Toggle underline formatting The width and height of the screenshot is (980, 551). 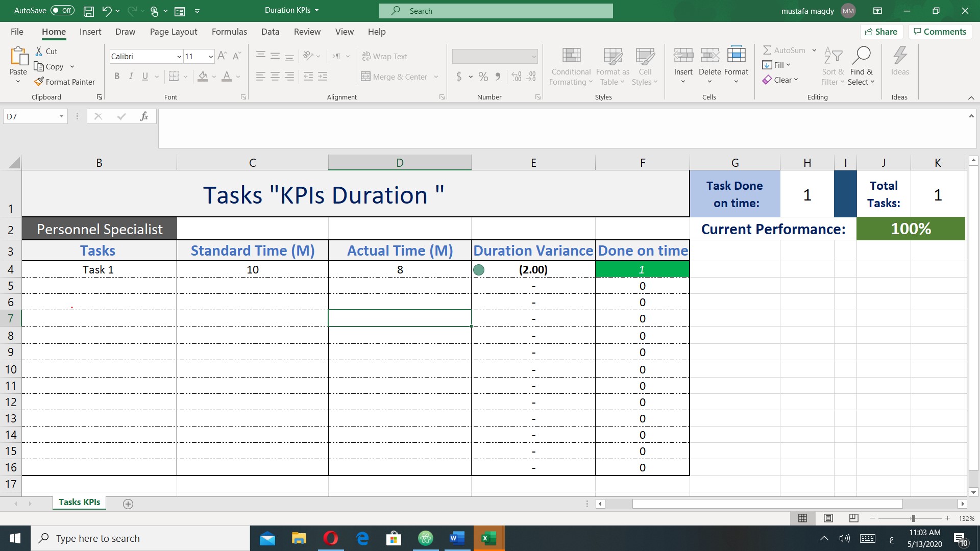[144, 76]
